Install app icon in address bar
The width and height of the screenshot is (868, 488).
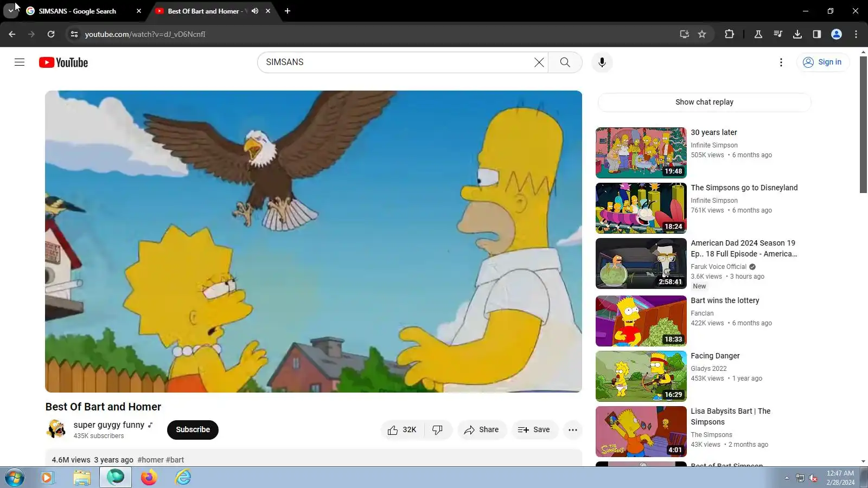(685, 34)
